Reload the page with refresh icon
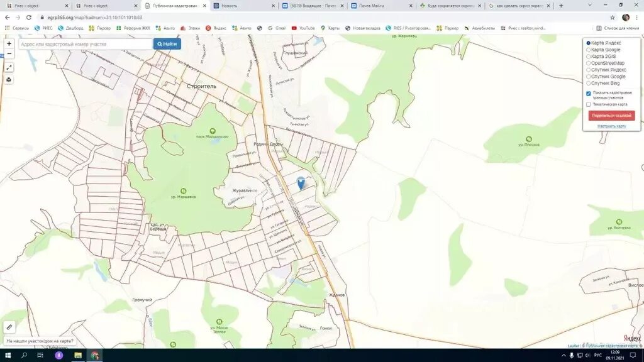The width and height of the screenshot is (644, 362). tap(29, 17)
